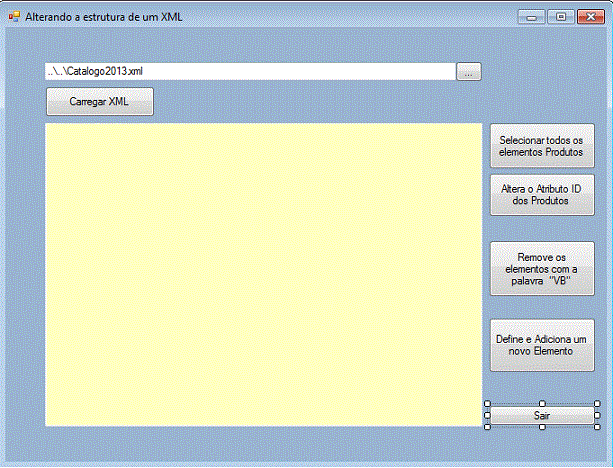Maximize the Alterando a estrutura window
613x468 pixels.
pyautogui.click(x=561, y=17)
